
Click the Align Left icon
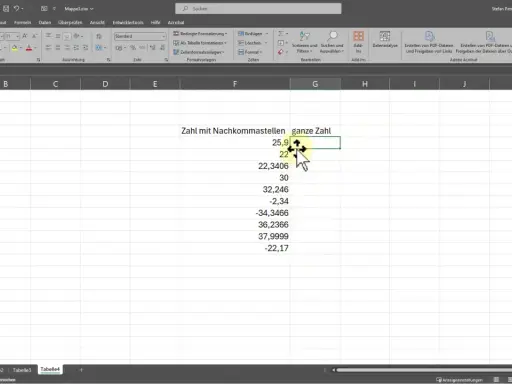pos(49,48)
